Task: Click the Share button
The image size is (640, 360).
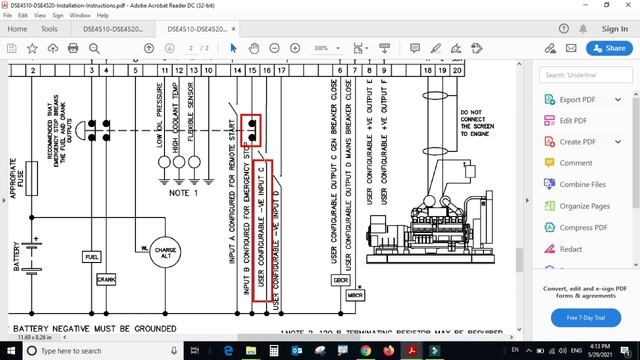Action: (x=609, y=48)
